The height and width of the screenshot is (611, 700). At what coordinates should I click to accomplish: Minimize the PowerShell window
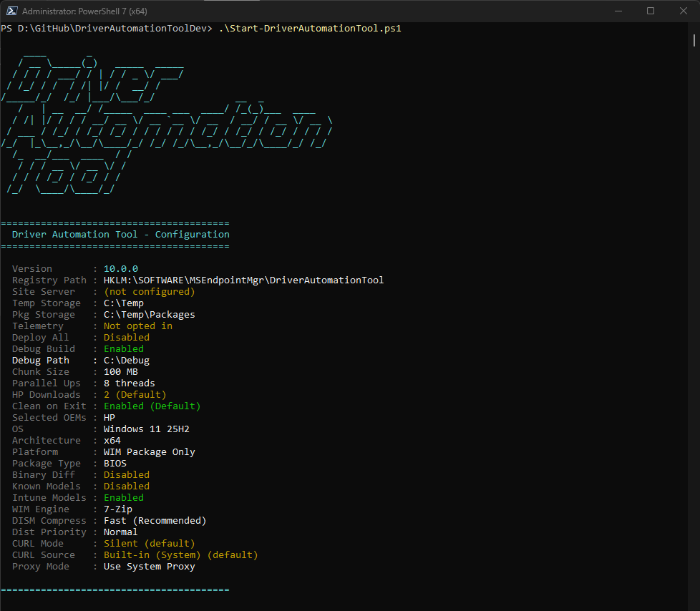pos(618,11)
